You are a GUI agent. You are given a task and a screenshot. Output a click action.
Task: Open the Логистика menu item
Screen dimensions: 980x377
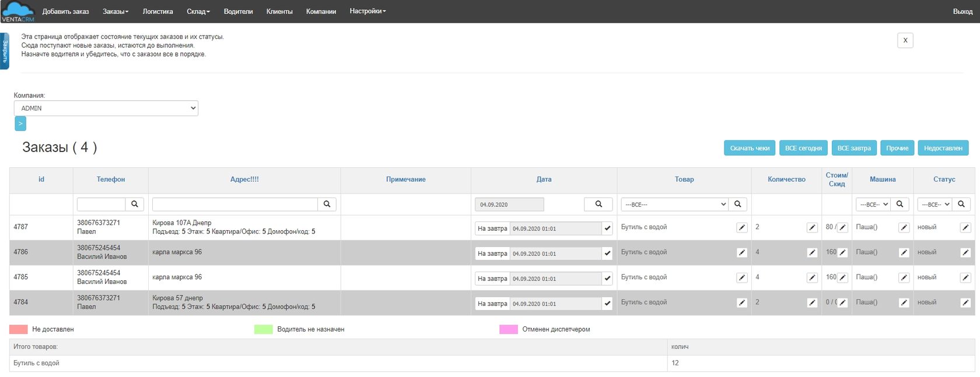[x=157, y=12]
